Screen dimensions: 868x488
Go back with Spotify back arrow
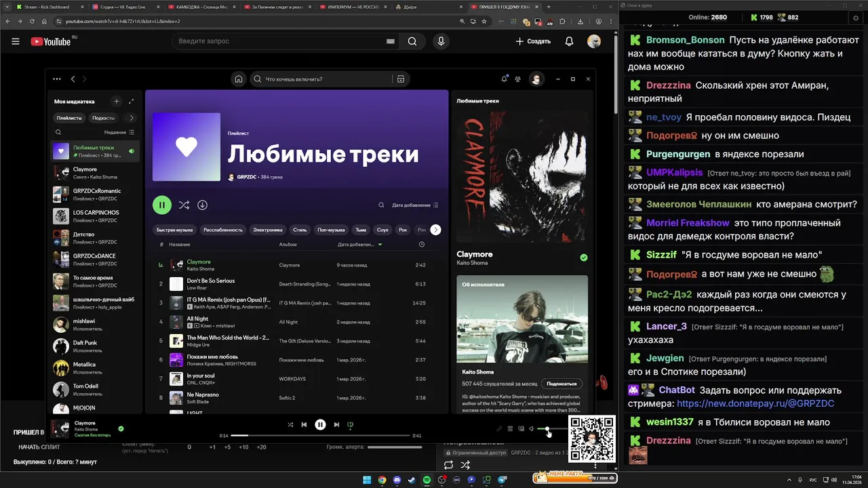pyautogui.click(x=73, y=79)
